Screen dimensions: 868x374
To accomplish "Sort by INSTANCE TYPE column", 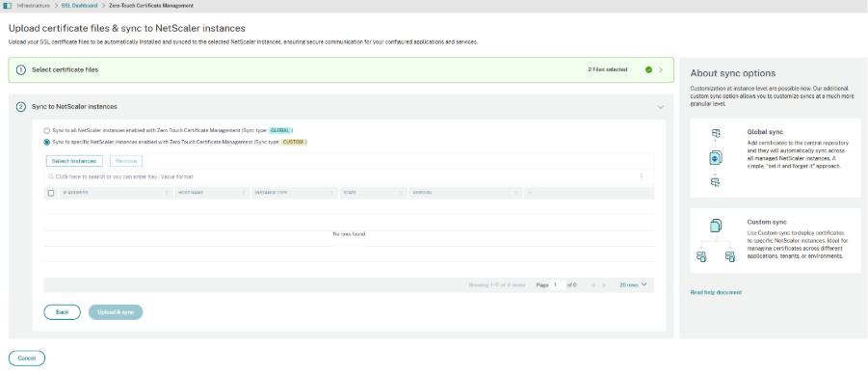I will pos(295,193).
